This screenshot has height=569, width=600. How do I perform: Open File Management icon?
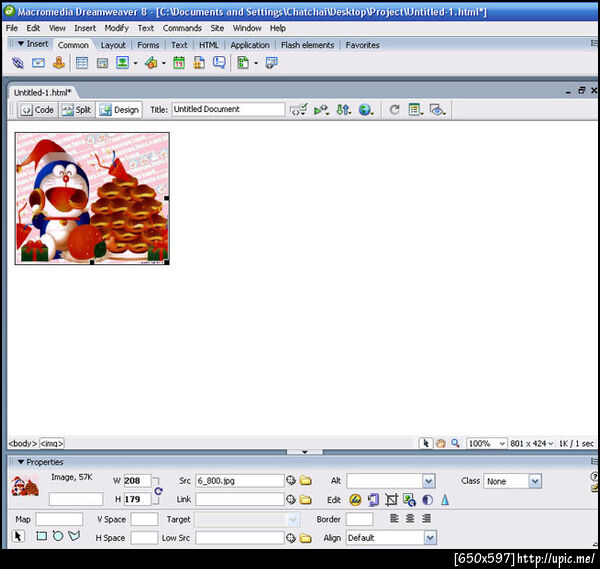point(343,110)
